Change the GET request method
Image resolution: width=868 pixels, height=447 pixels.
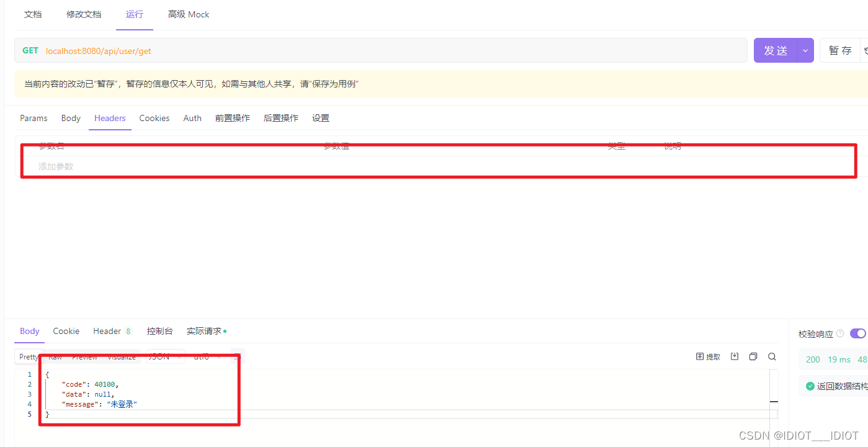[30, 50]
